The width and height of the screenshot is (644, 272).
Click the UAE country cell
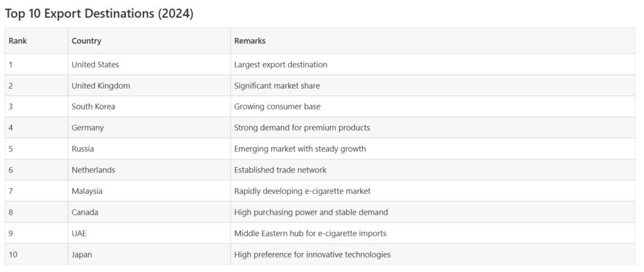(79, 233)
